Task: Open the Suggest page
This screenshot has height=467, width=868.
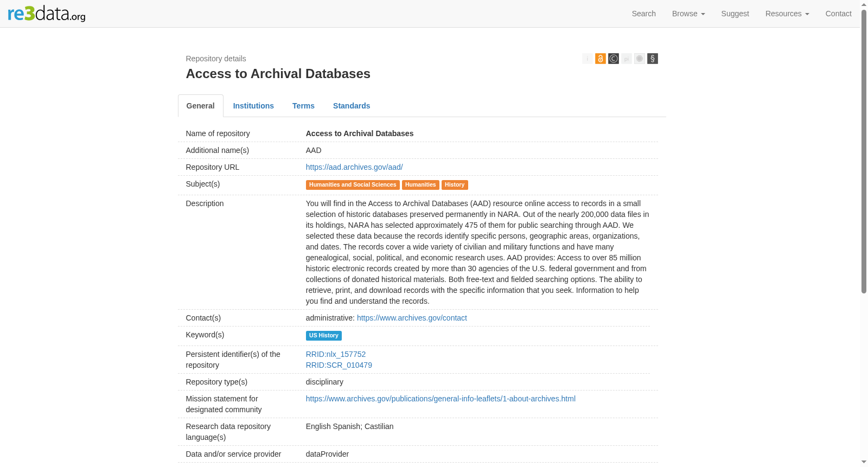Action: click(x=735, y=14)
